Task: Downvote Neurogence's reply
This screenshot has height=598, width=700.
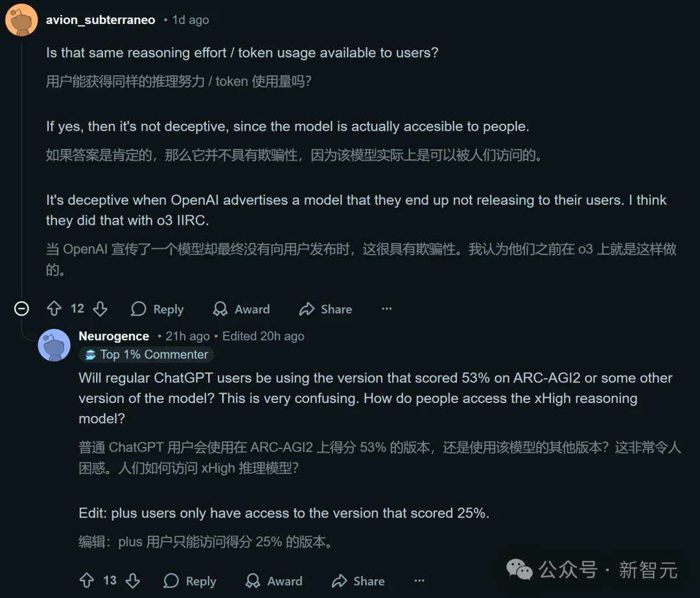Action: tap(133, 581)
